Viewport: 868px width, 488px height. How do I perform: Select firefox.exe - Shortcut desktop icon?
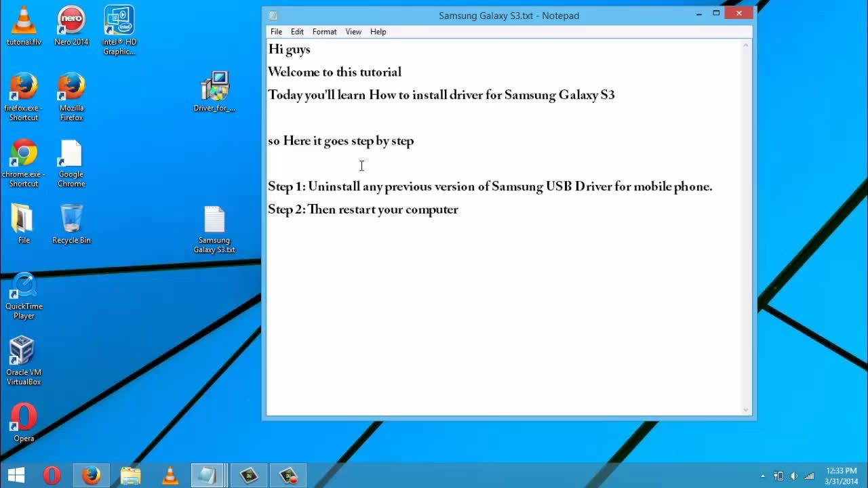pos(24,96)
